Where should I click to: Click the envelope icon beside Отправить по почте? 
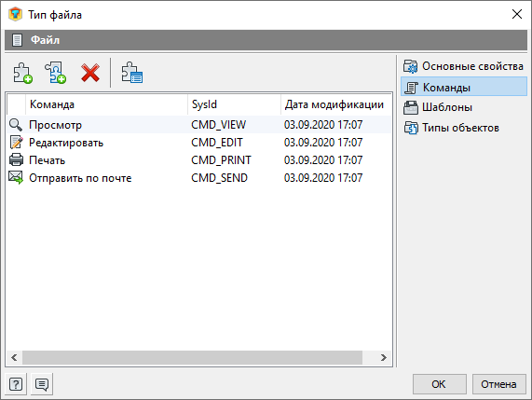coord(16,177)
